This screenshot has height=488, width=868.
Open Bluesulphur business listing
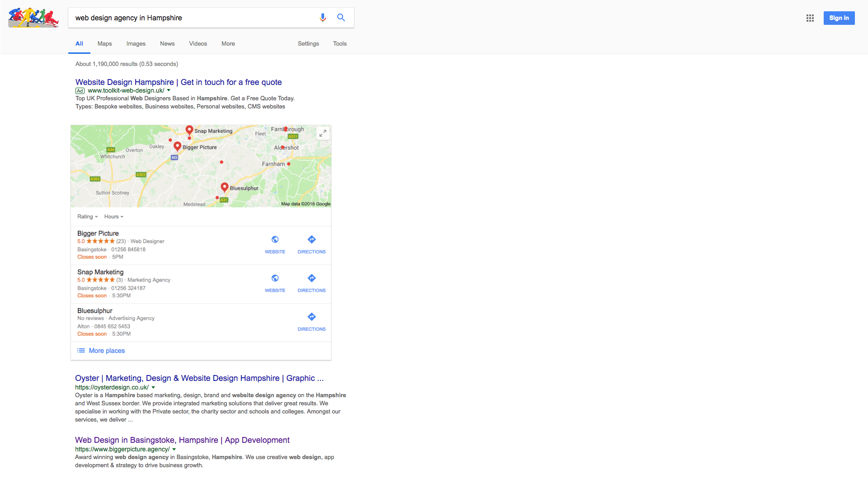click(x=95, y=311)
